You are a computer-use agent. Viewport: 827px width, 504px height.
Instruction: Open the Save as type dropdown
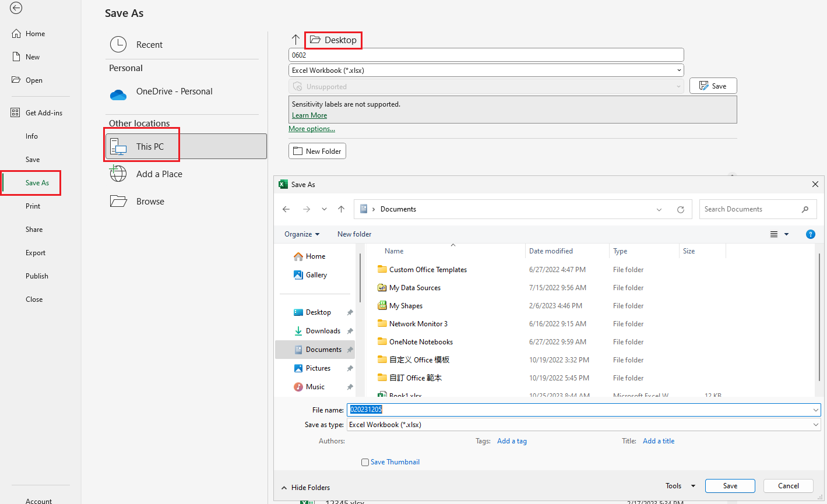click(x=815, y=424)
